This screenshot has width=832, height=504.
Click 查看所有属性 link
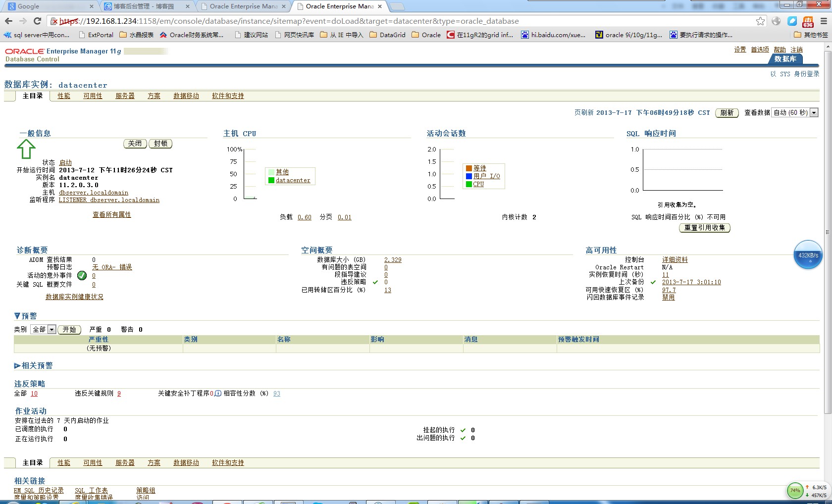pos(112,215)
